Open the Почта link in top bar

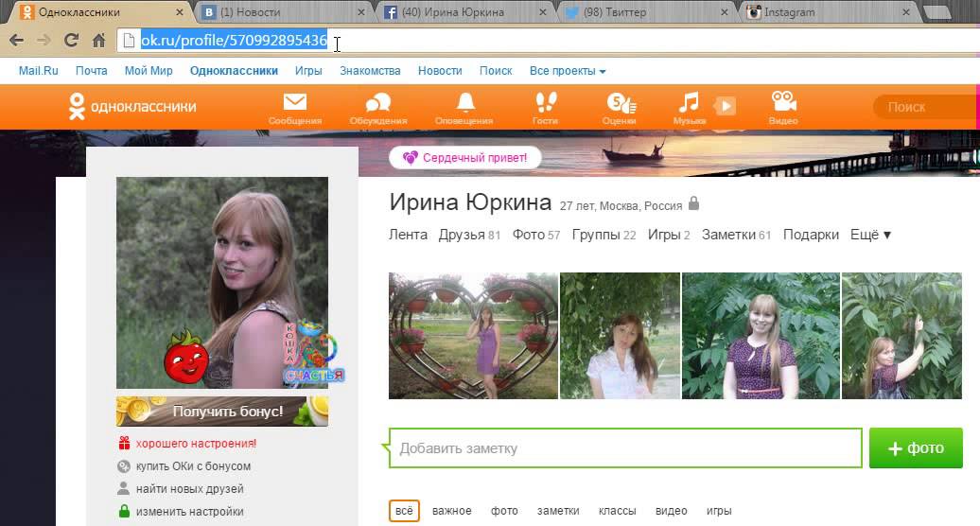(x=91, y=71)
